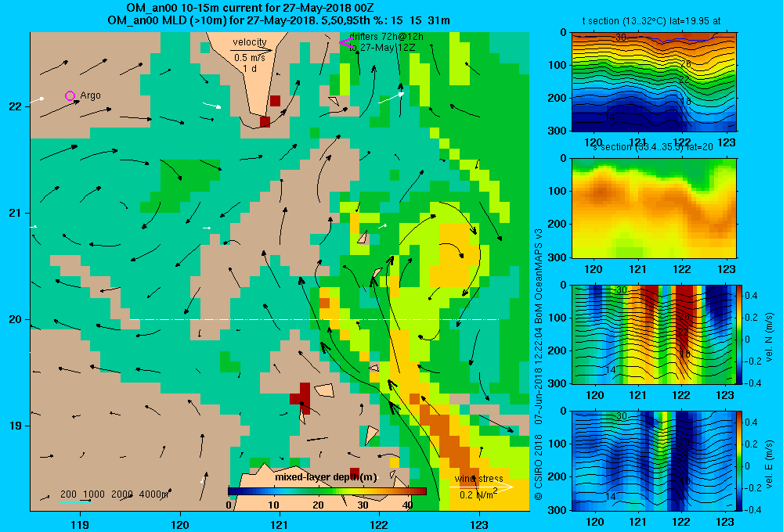783x532 pixels.
Task: Click the '© CSIRO 2018' copyright text
Action: point(539,467)
